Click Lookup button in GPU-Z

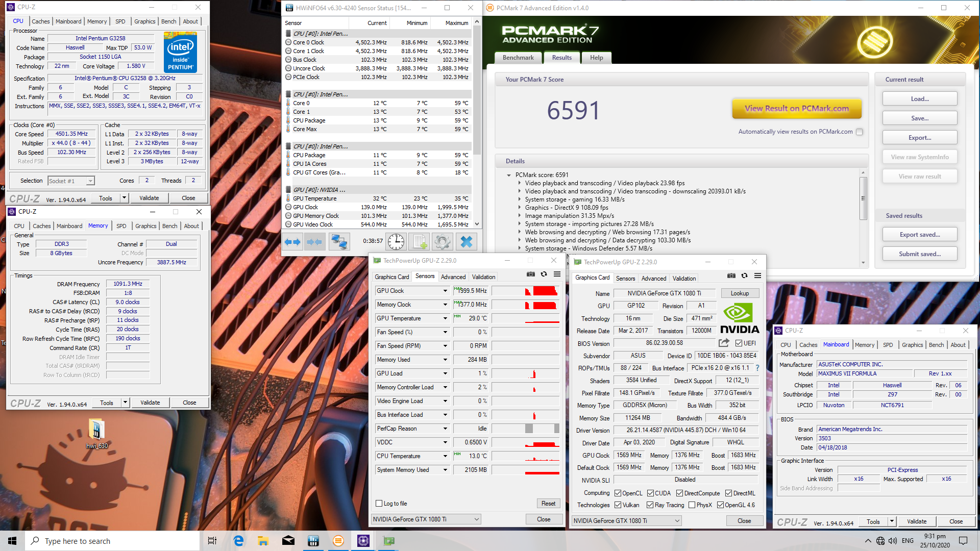(x=740, y=293)
